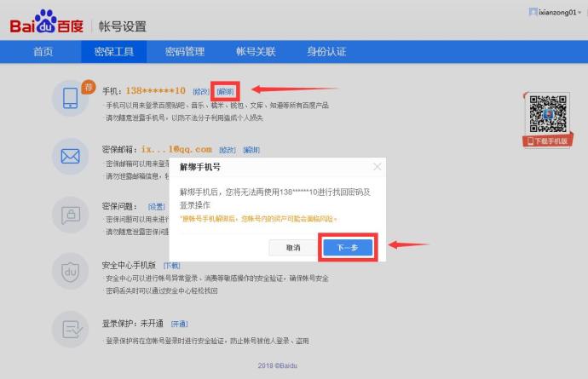
Task: Click the du shield security center icon
Action: (x=70, y=271)
